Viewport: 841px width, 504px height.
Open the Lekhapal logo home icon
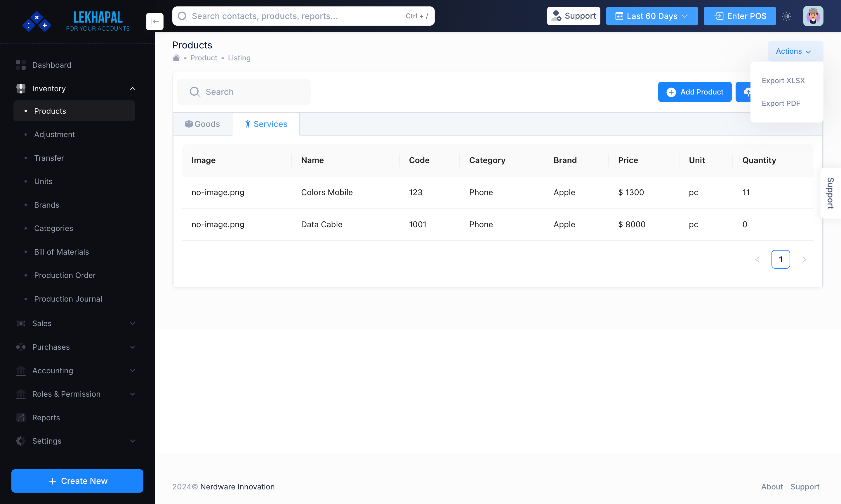tap(37, 21)
